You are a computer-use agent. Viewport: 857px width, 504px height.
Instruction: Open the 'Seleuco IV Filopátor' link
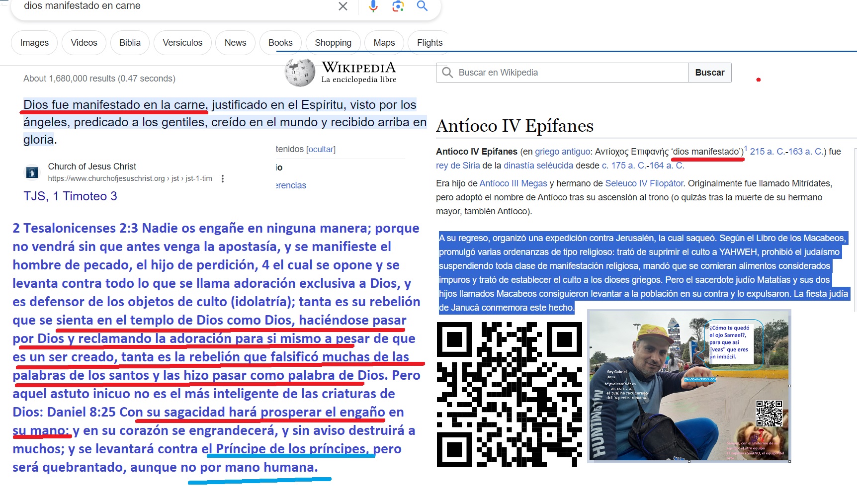[x=644, y=183]
